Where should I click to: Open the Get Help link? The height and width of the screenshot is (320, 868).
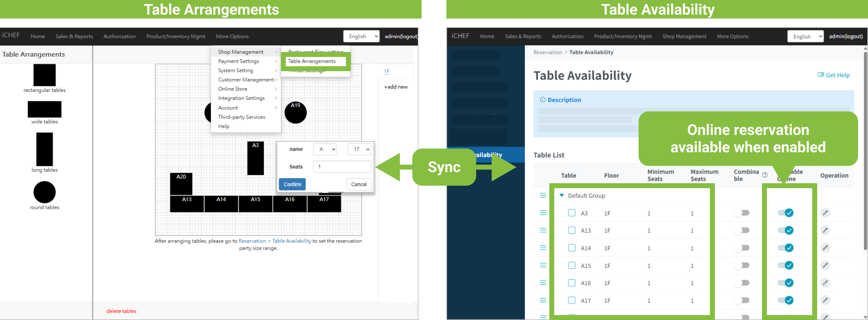[834, 75]
